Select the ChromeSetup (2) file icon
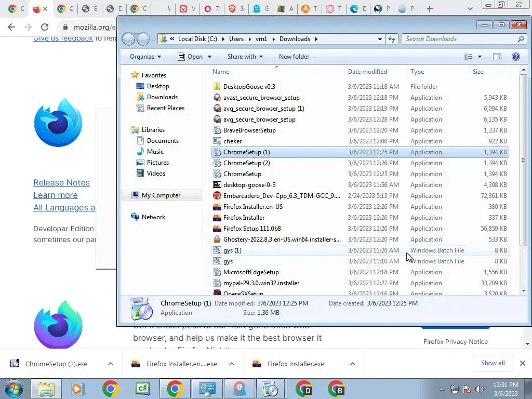532x399 pixels. pyautogui.click(x=217, y=163)
